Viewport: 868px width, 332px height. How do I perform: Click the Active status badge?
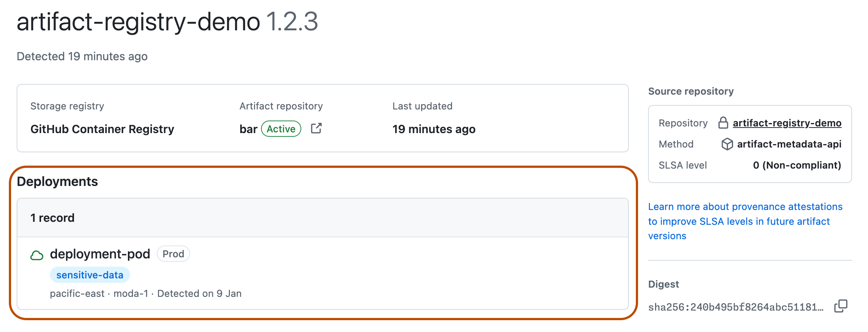[281, 129]
